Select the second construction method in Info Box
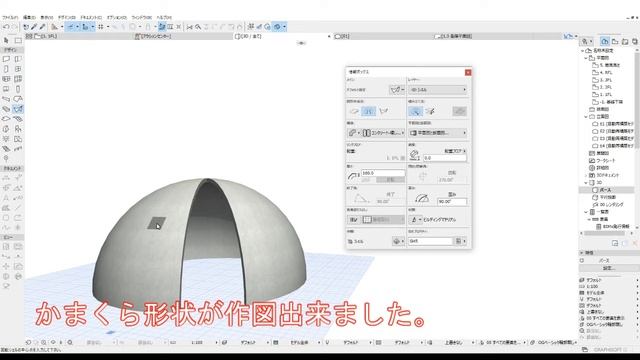 [x=430, y=111]
